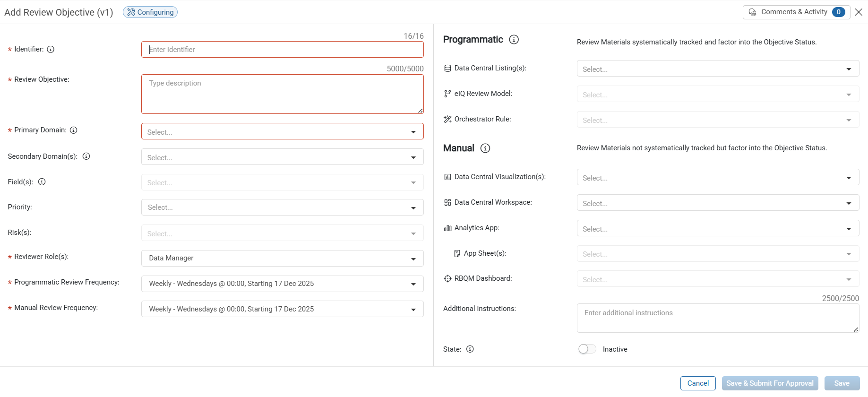Screen dimensions: 868x397
Task: Click the Identifier info icon
Action: (51, 49)
